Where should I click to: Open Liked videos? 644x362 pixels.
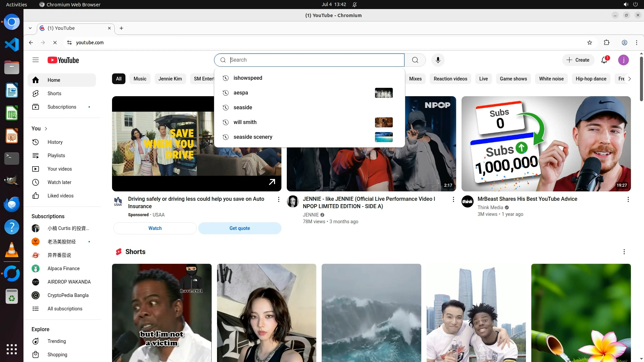pyautogui.click(x=60, y=196)
